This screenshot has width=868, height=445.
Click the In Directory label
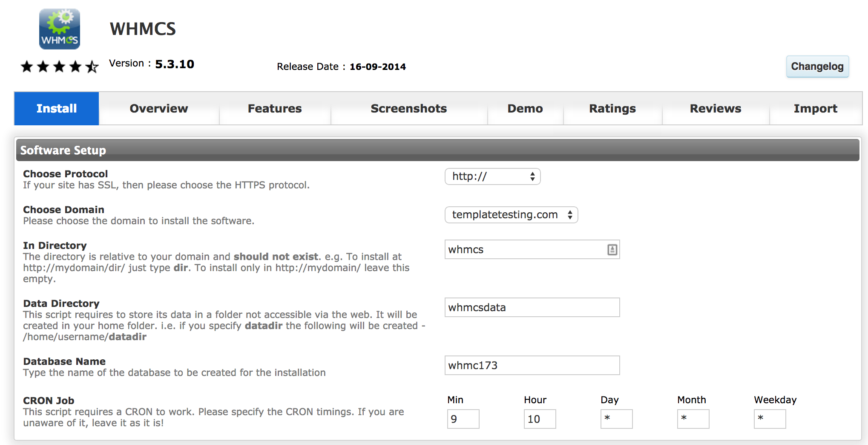[x=55, y=246]
